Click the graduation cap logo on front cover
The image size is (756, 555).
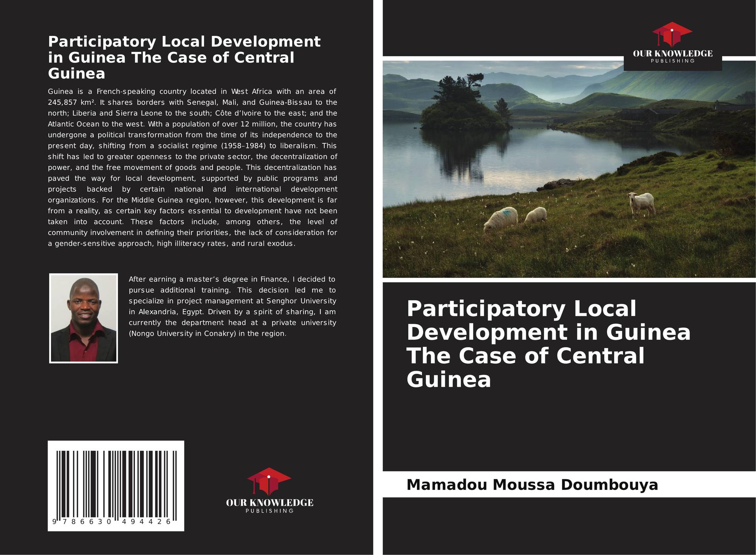[x=672, y=34]
